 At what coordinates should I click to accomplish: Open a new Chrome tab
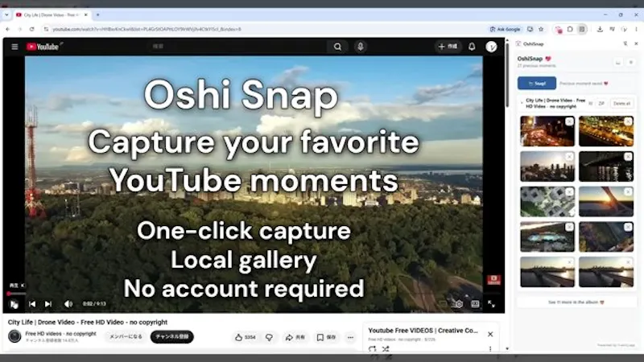pyautogui.click(x=97, y=14)
